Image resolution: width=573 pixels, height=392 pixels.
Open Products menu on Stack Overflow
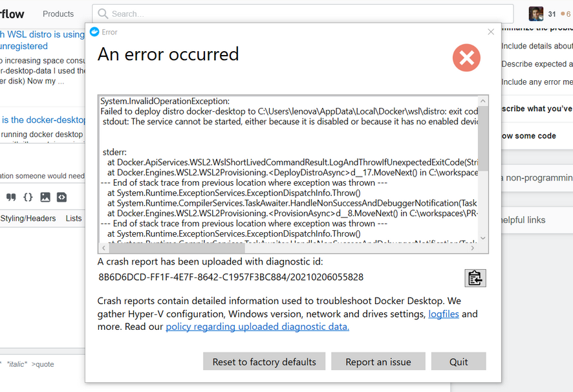58,14
